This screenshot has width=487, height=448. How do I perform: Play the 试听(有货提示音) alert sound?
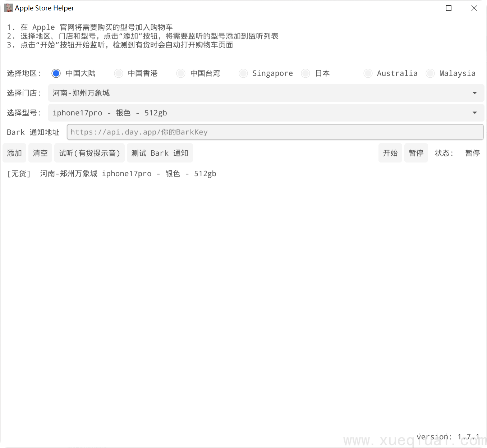point(89,153)
